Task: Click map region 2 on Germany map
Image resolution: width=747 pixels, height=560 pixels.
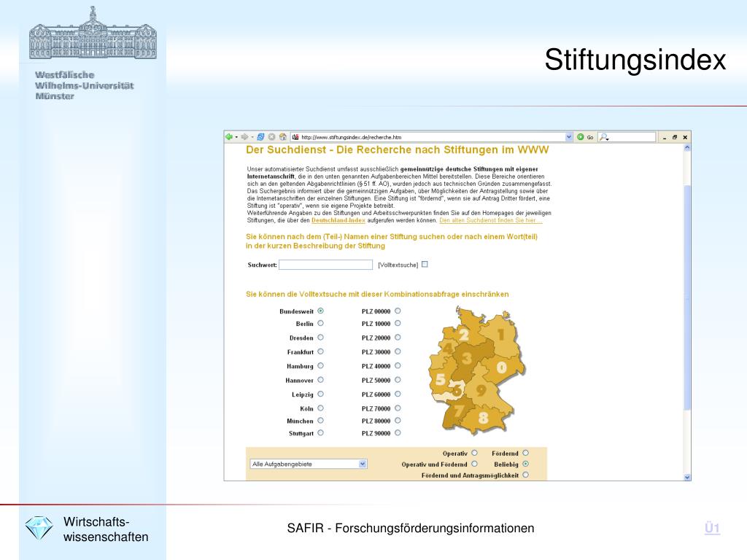Action: pos(464,334)
